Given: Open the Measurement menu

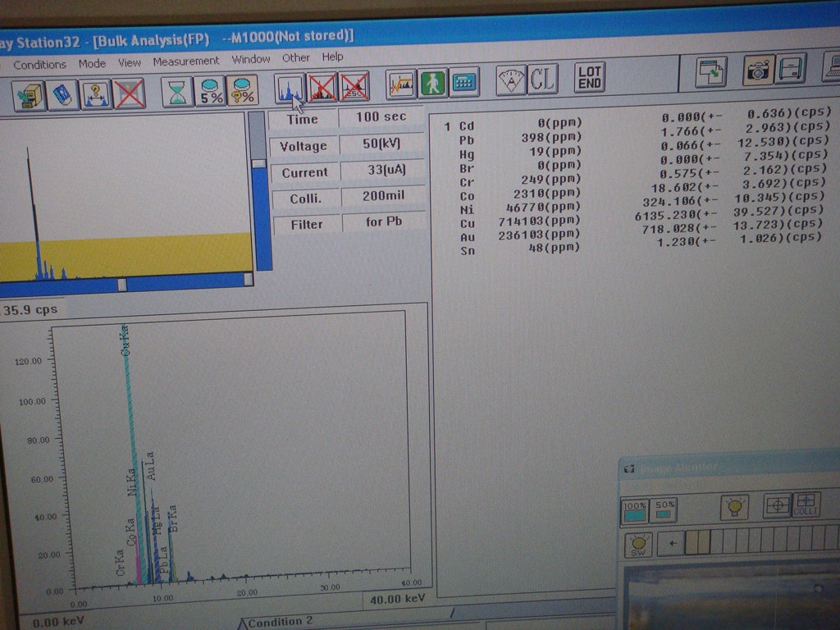Looking at the screenshot, I should pos(186,61).
